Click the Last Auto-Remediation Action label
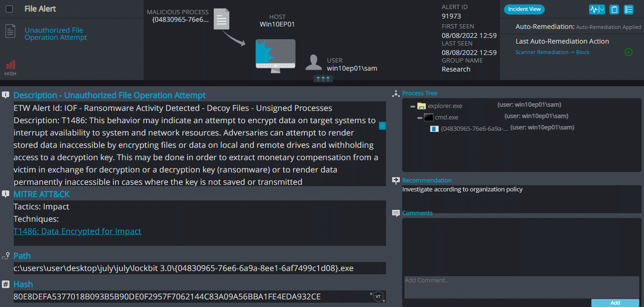The width and height of the screenshot is (644, 307). (562, 41)
